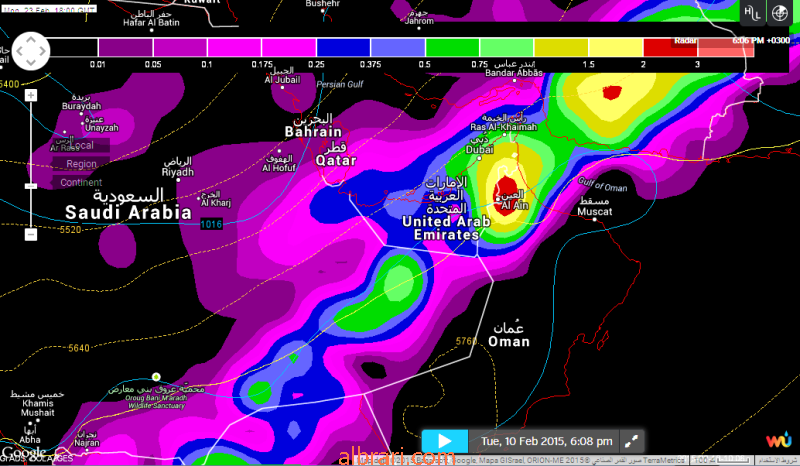The image size is (800, 466).
Task: Toggle the H/L pressure fronts layer icon
Action: [x=753, y=13]
